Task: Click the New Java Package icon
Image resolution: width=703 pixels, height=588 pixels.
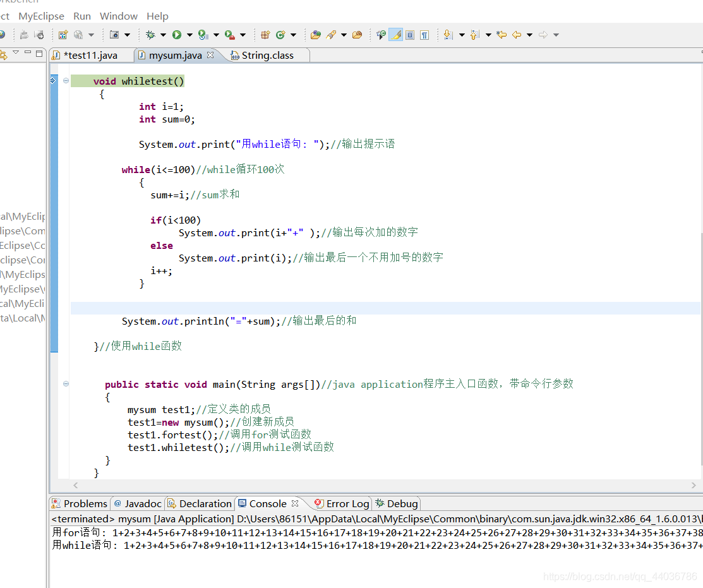Action: (x=265, y=35)
